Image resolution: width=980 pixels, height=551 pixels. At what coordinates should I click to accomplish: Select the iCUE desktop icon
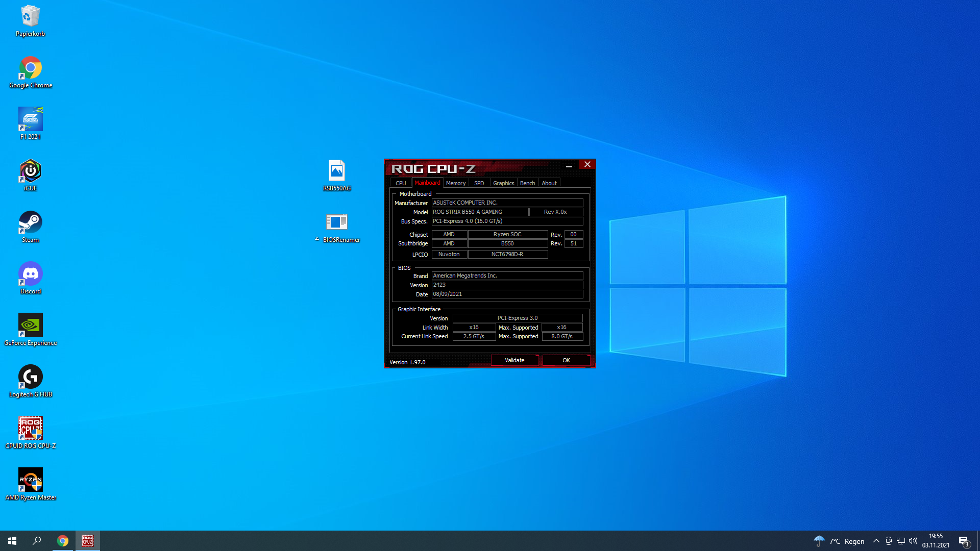[30, 176]
